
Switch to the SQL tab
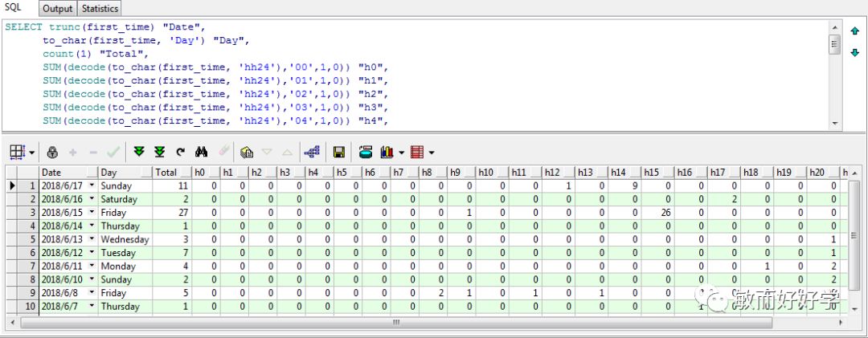13,8
